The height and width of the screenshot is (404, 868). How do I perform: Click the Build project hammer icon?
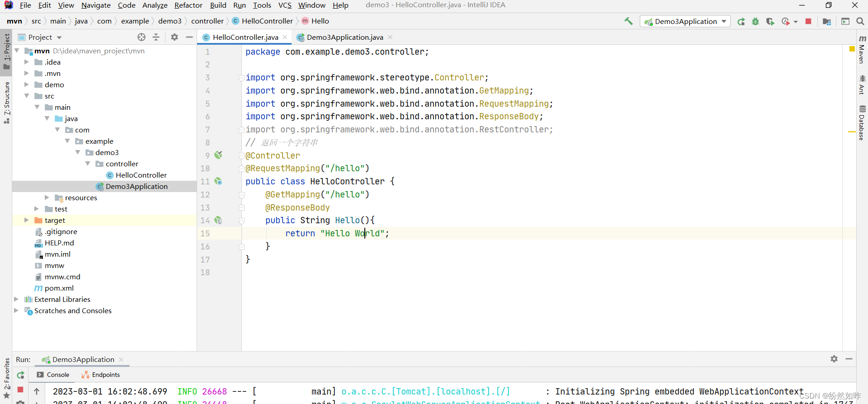[x=628, y=21]
